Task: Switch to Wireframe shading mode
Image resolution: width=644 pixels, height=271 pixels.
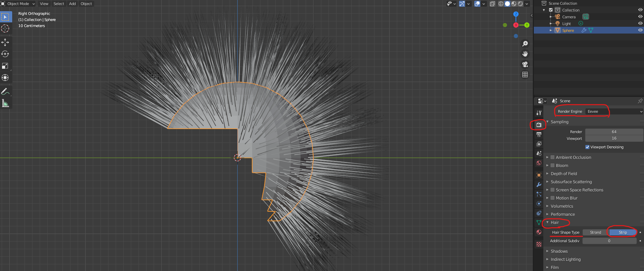Action: pyautogui.click(x=501, y=4)
